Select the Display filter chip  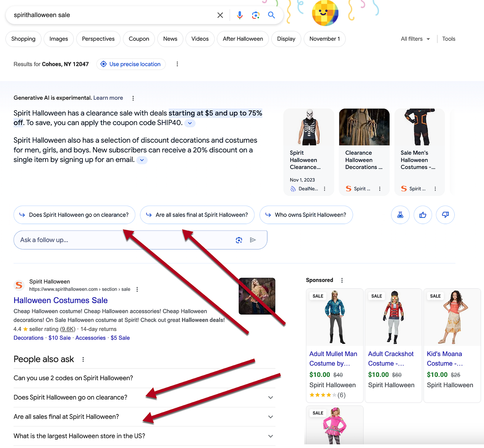point(286,39)
